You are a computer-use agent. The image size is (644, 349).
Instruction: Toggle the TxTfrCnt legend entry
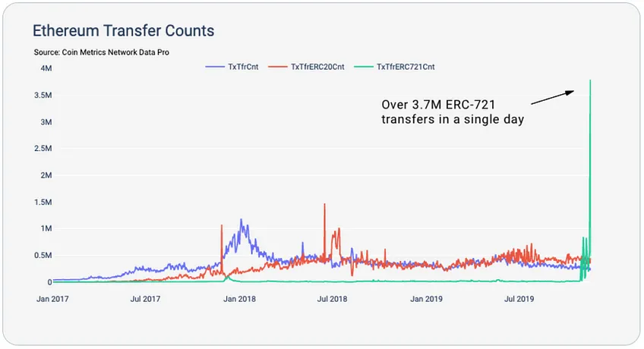(232, 67)
